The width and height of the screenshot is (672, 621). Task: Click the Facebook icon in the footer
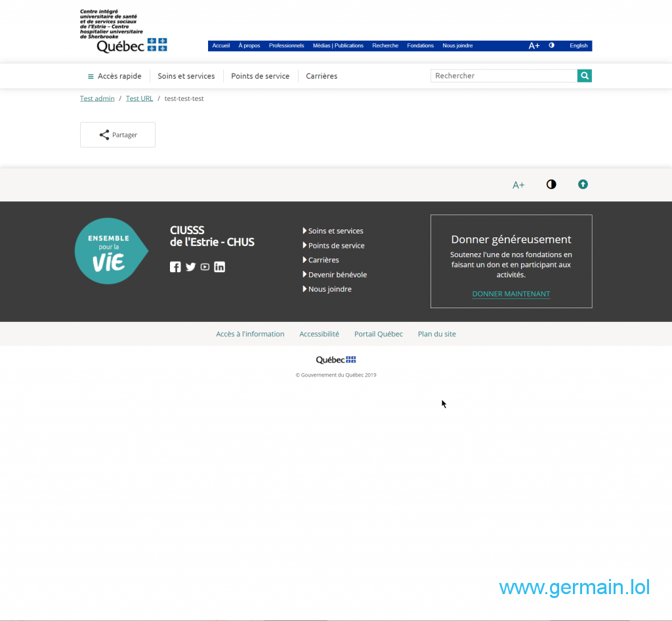(175, 267)
